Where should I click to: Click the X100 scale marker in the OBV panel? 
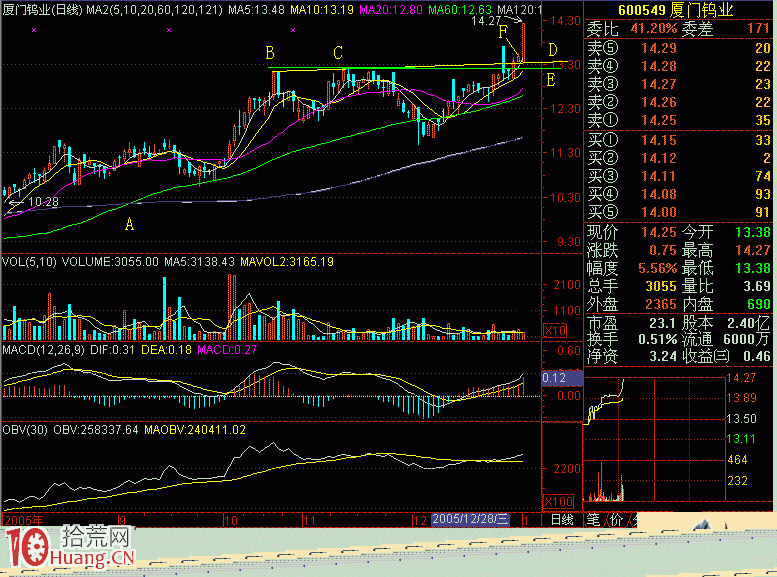point(557,500)
